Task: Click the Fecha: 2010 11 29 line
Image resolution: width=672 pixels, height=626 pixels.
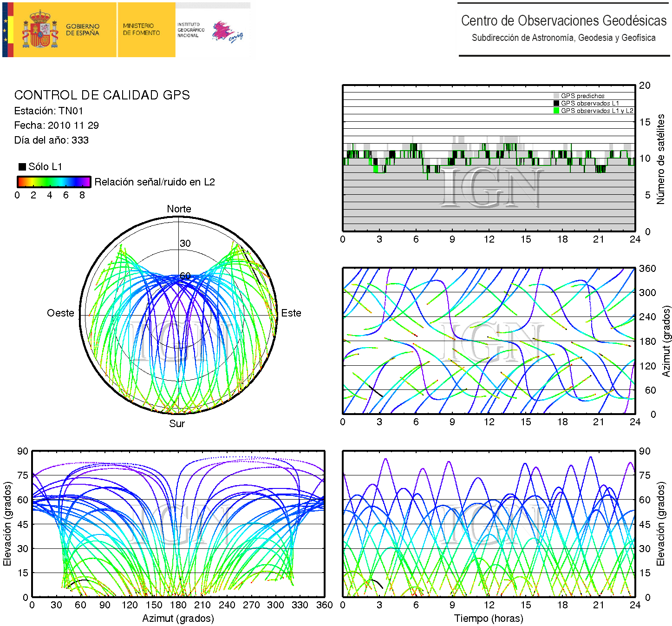Action: pyautogui.click(x=56, y=125)
